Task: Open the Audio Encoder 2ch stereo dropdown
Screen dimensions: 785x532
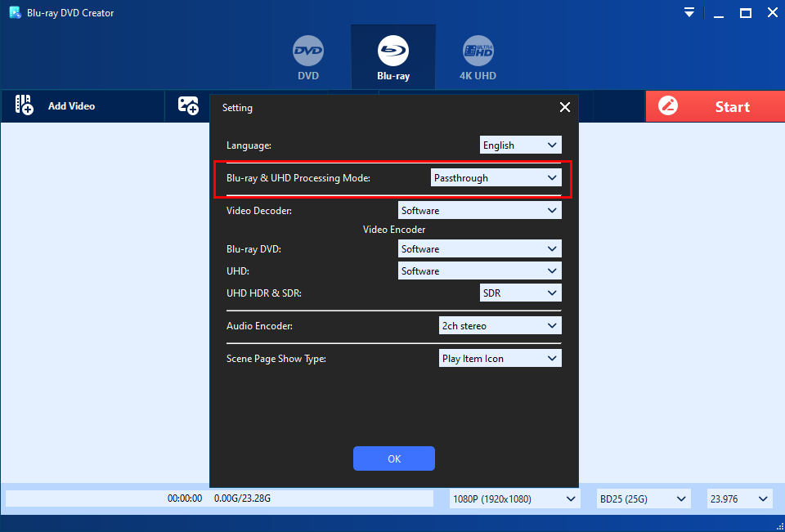Action: point(500,326)
